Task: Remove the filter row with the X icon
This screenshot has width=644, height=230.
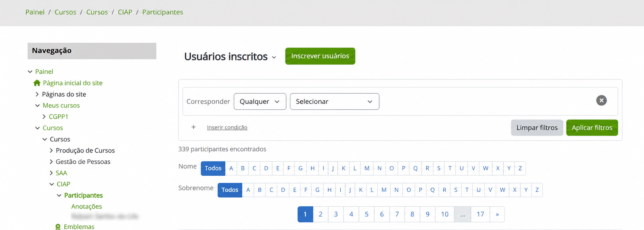Action: (x=601, y=100)
